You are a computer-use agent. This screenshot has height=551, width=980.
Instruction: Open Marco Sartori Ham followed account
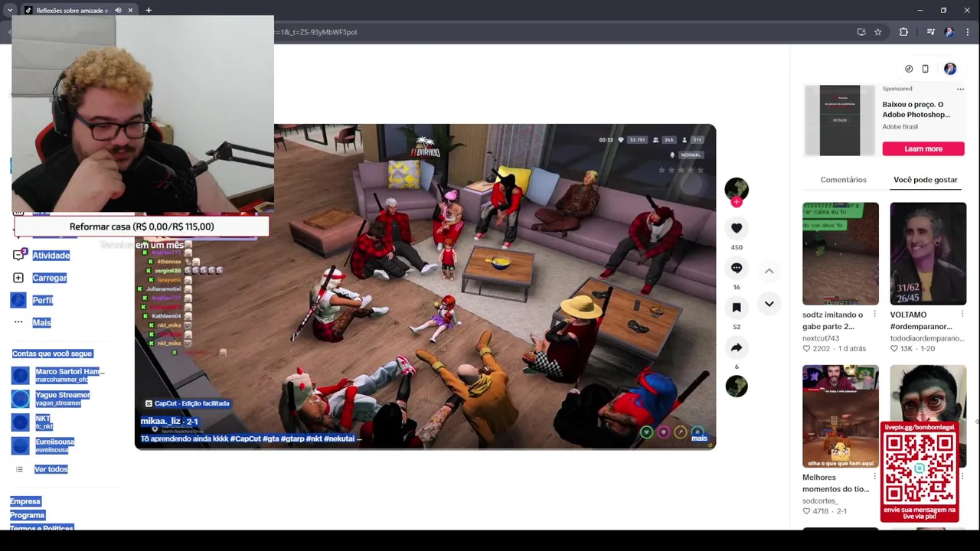pyautogui.click(x=58, y=375)
